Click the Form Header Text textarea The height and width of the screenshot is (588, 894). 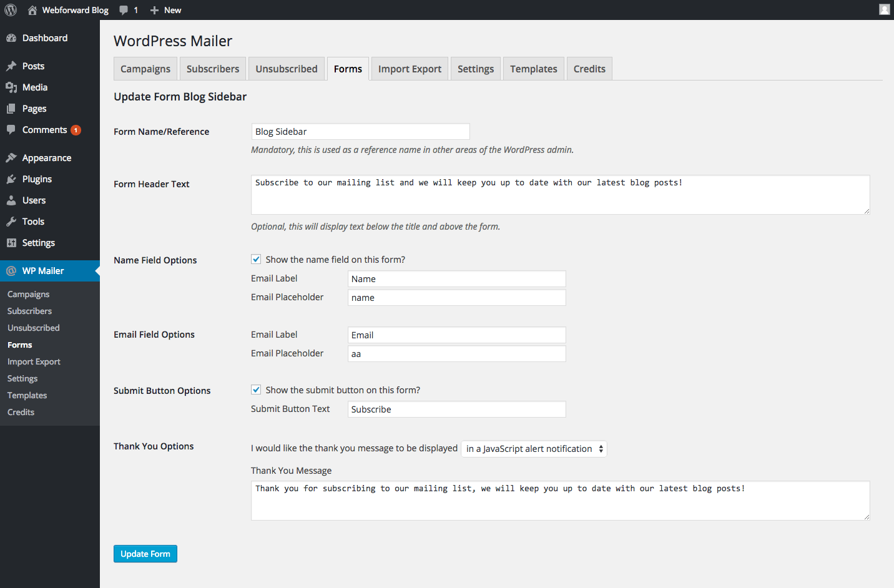click(561, 195)
